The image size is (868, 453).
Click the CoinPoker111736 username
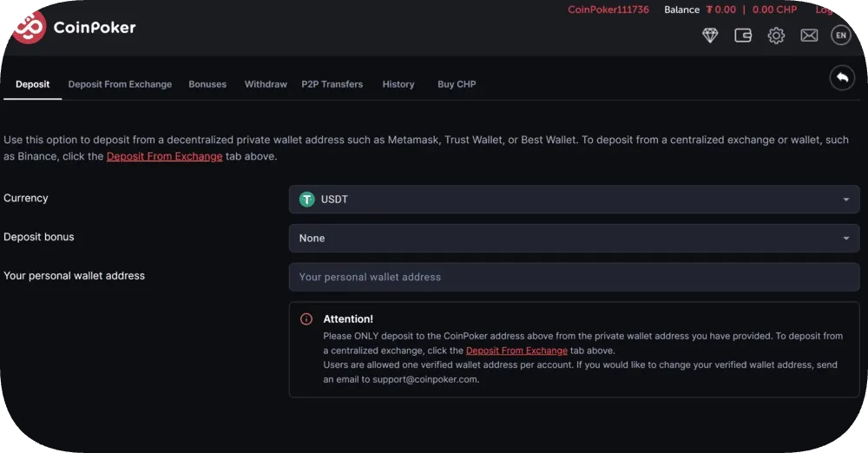(x=608, y=10)
